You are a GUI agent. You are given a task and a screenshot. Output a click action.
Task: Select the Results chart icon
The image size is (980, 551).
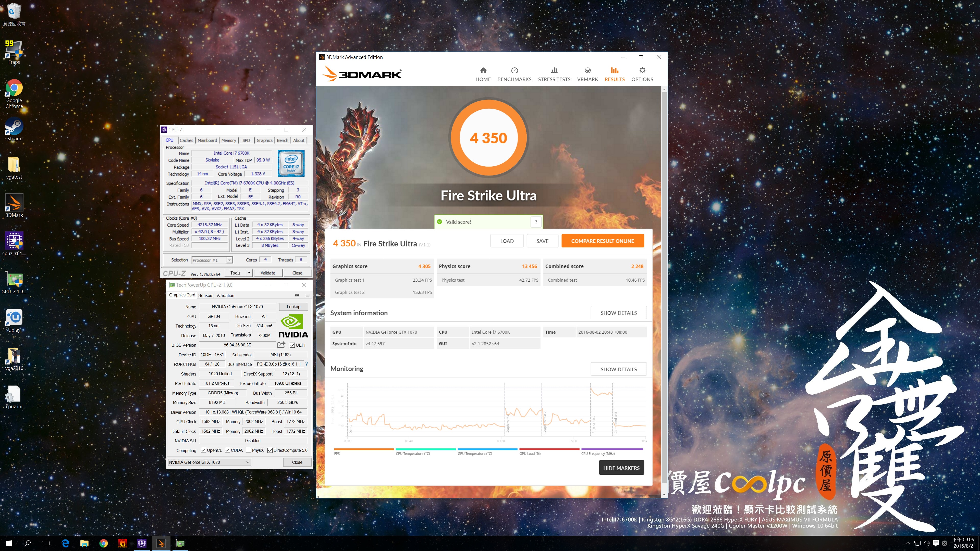[614, 70]
